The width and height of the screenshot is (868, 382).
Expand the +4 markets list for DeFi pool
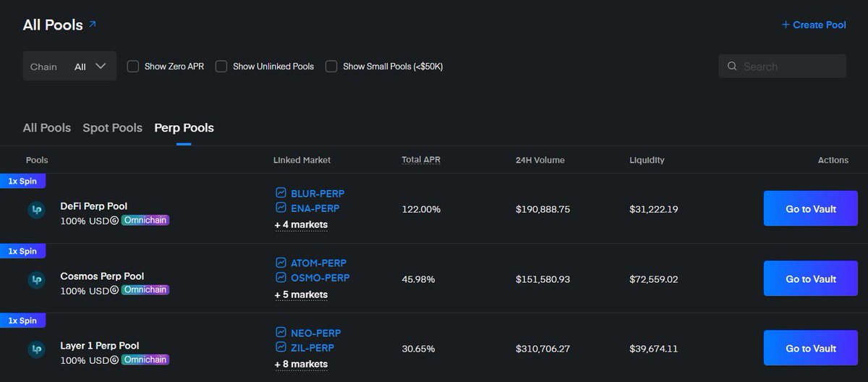[301, 224]
